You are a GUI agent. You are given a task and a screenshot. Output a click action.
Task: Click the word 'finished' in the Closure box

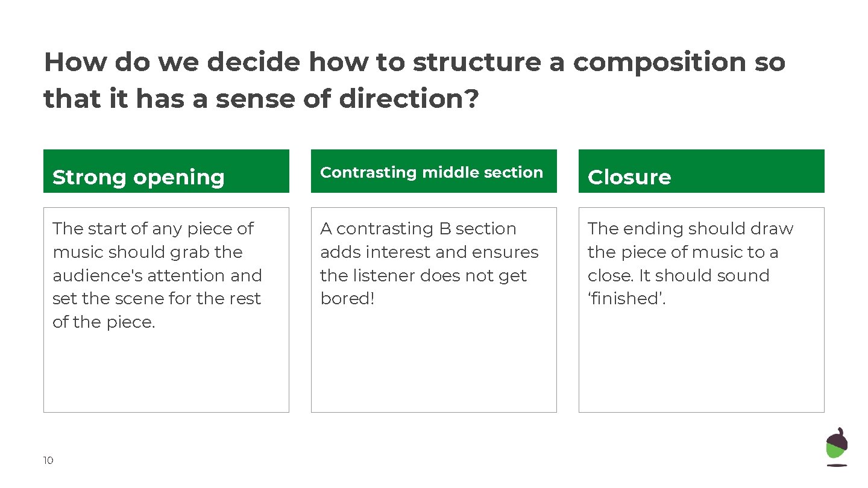click(626, 299)
